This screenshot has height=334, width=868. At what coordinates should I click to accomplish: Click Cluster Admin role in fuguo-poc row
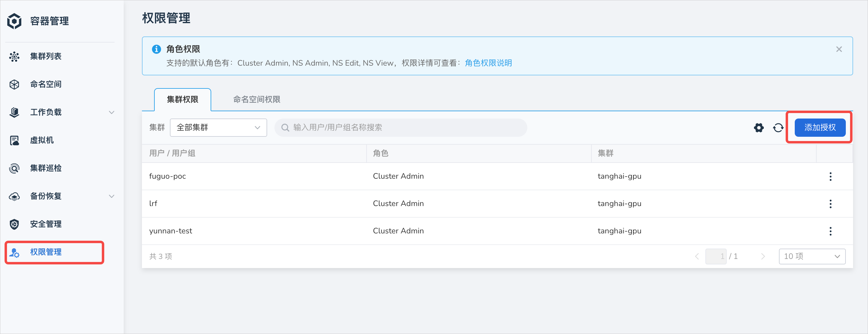(x=398, y=176)
